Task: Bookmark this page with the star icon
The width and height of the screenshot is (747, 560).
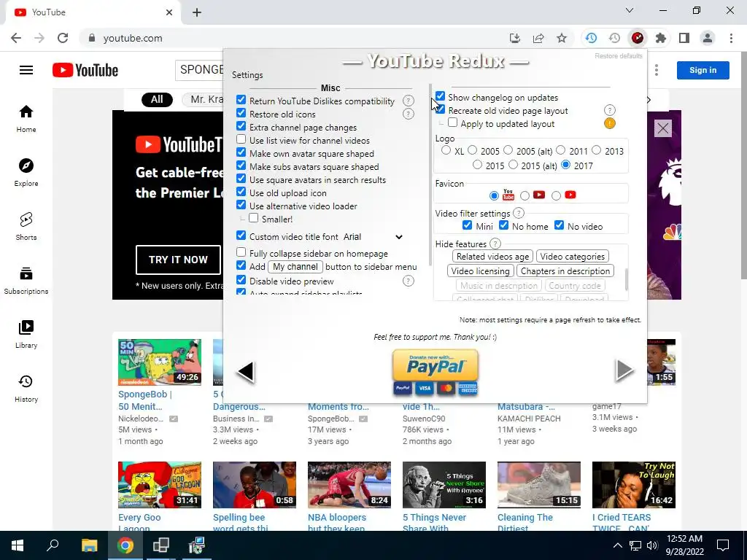Action: click(x=562, y=38)
